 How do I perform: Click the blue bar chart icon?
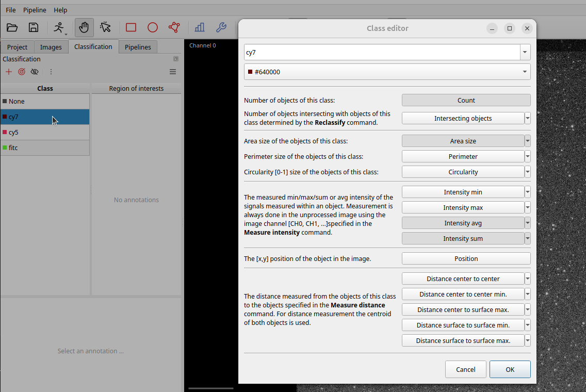(200, 27)
